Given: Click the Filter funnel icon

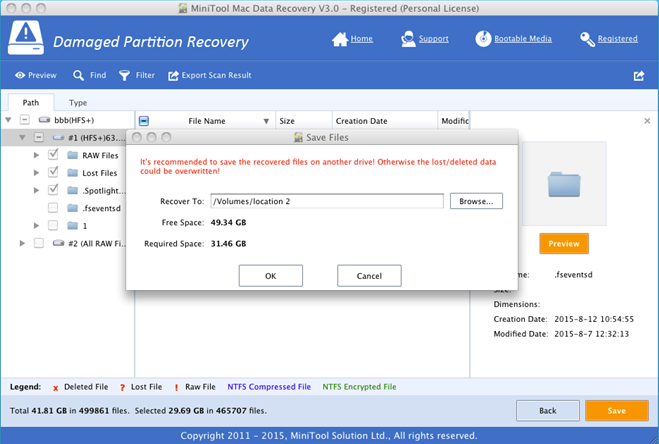Looking at the screenshot, I should point(124,75).
